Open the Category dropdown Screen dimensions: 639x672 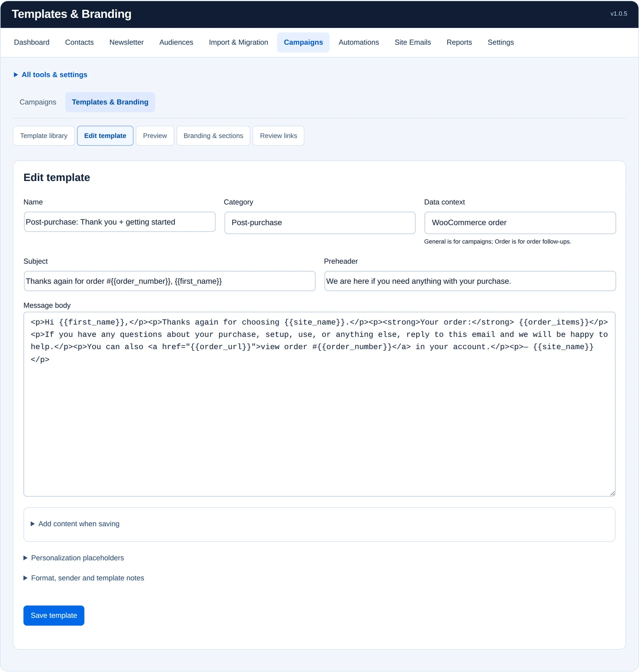tap(319, 223)
